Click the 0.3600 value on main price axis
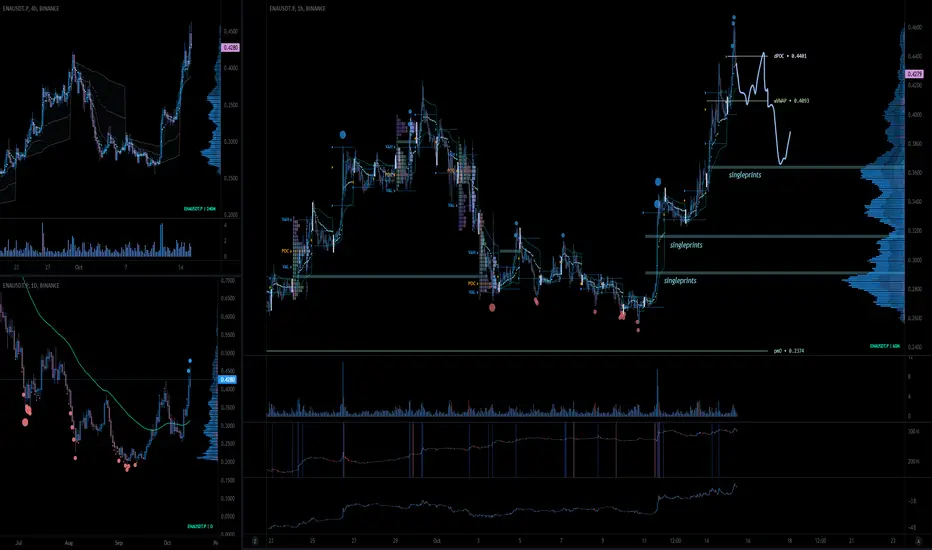This screenshot has width=932, height=550. point(914,173)
